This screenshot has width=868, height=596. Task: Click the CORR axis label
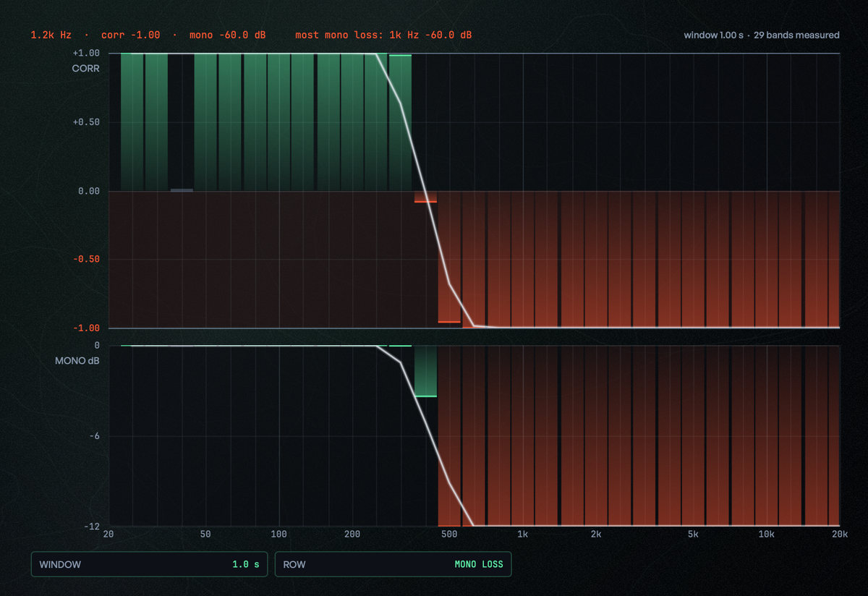pyautogui.click(x=85, y=69)
